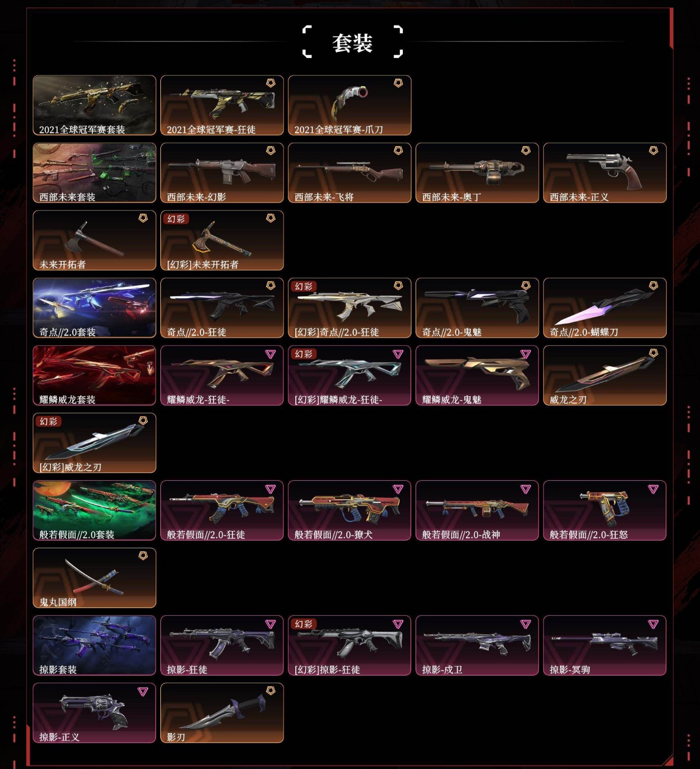Click the 掠影-冥驹 sniper card
The image size is (700, 769).
tap(605, 645)
